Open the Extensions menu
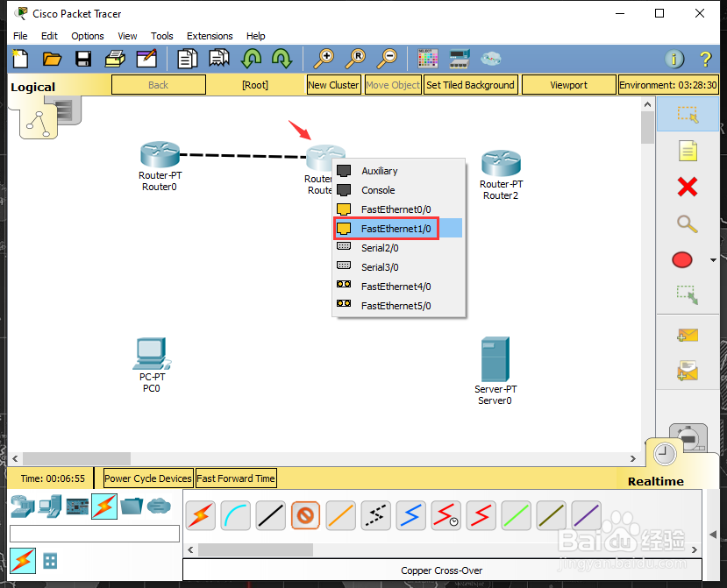Image resolution: width=727 pixels, height=588 pixels. (x=210, y=36)
